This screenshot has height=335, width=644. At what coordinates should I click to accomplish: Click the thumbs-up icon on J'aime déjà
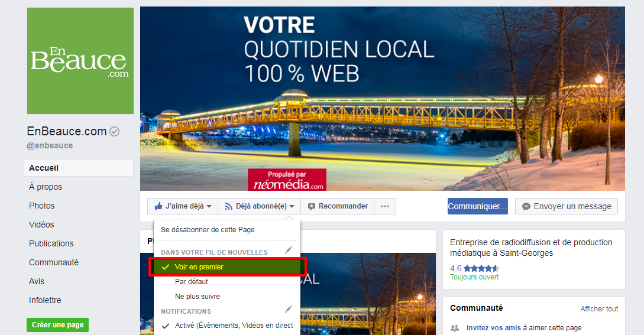[x=158, y=206]
